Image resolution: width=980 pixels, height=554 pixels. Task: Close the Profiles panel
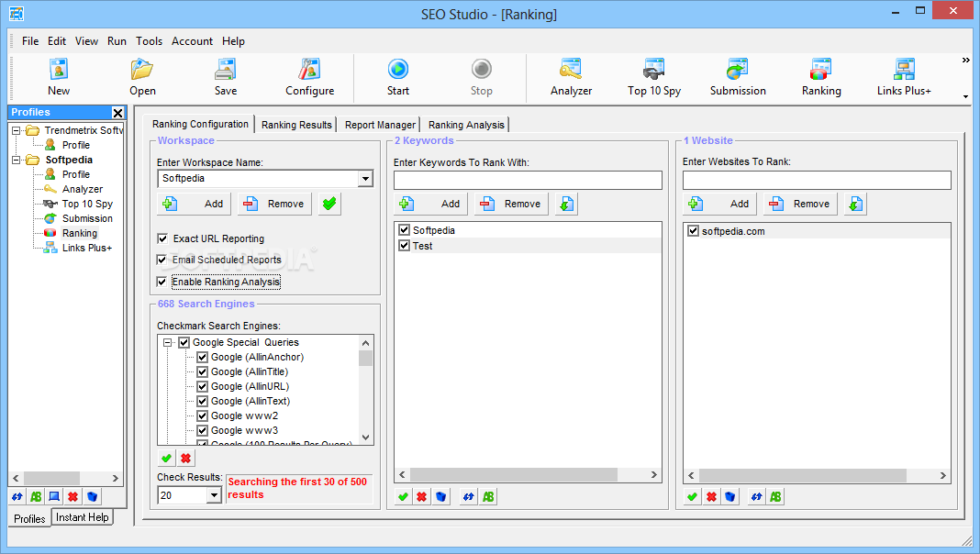coord(117,113)
